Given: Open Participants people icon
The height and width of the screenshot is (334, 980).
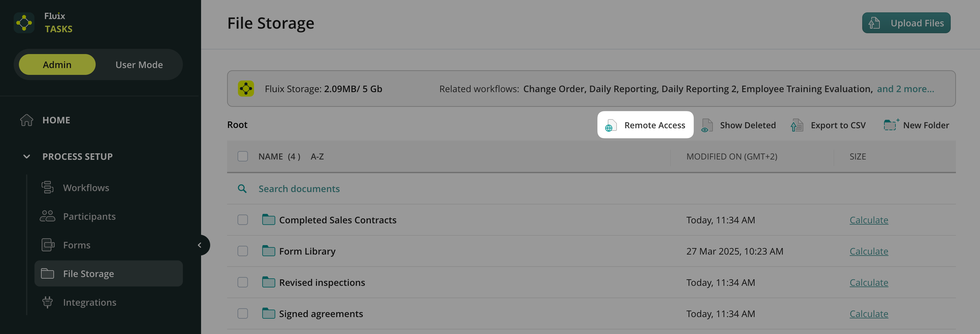Looking at the screenshot, I should coord(48,216).
